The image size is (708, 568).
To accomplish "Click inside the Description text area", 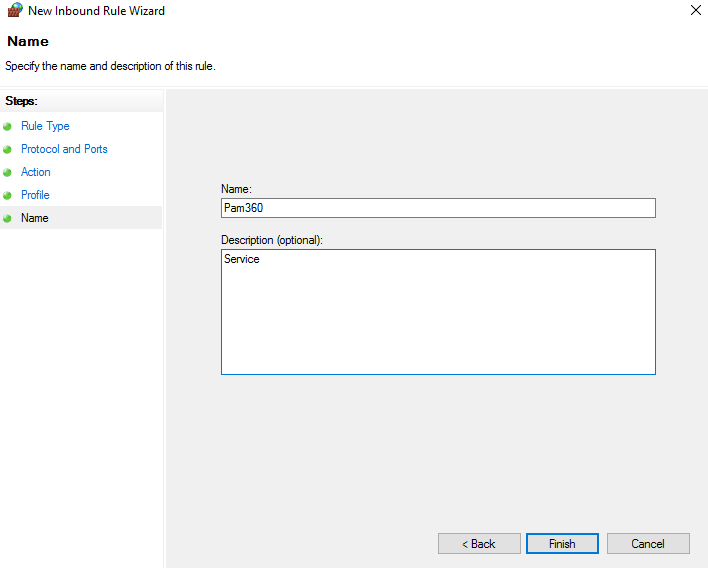I will click(x=438, y=312).
